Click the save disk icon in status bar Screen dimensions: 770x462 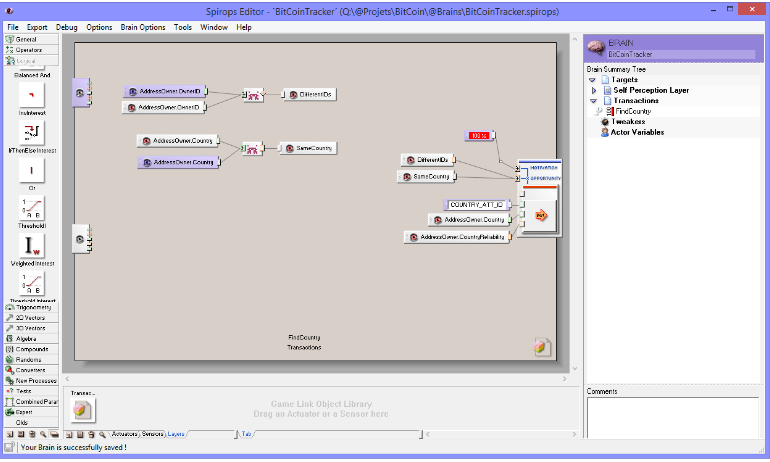point(9,447)
